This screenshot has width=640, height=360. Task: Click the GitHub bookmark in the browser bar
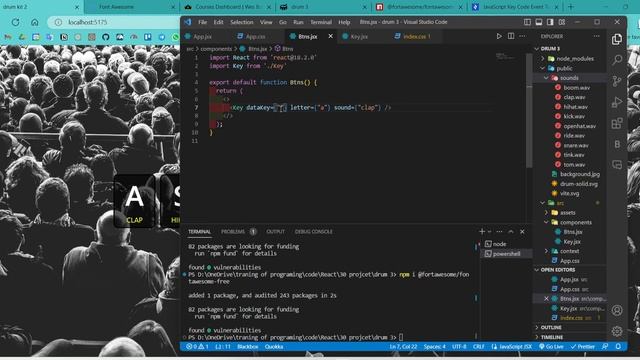tap(106, 37)
